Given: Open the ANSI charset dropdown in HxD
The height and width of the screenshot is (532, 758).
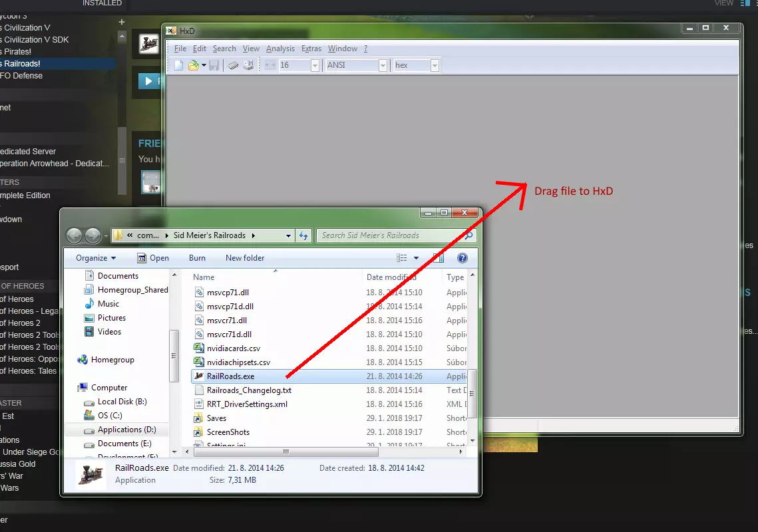Looking at the screenshot, I should [x=383, y=65].
